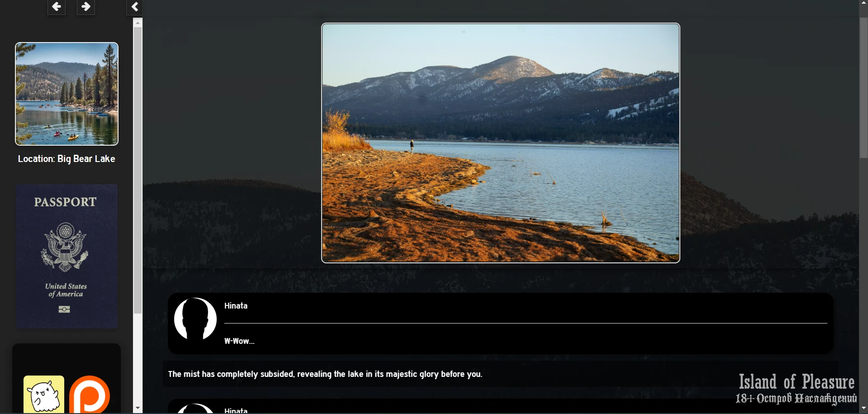868x414 pixels.
Task: Click the page scrollbar up arrow
Action: coord(863,3)
